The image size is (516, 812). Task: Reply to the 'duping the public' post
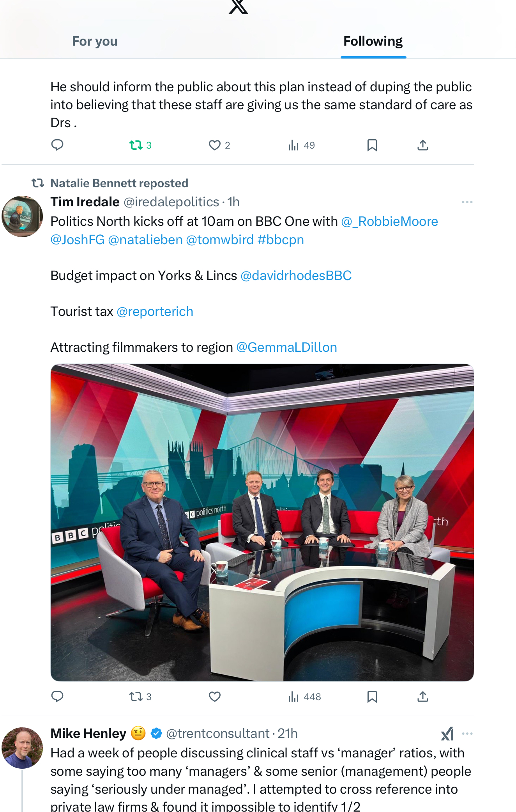57,145
